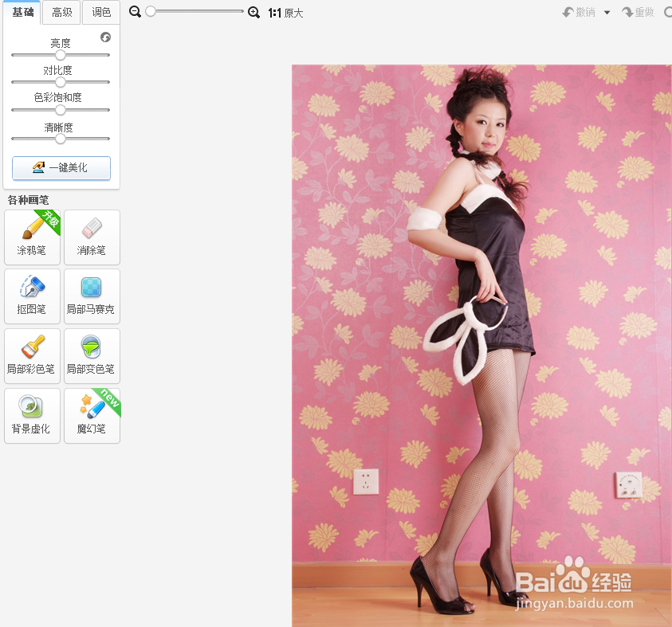This screenshot has width=672, height=627.
Task: Undo the last action with 撤销
Action: point(579,13)
